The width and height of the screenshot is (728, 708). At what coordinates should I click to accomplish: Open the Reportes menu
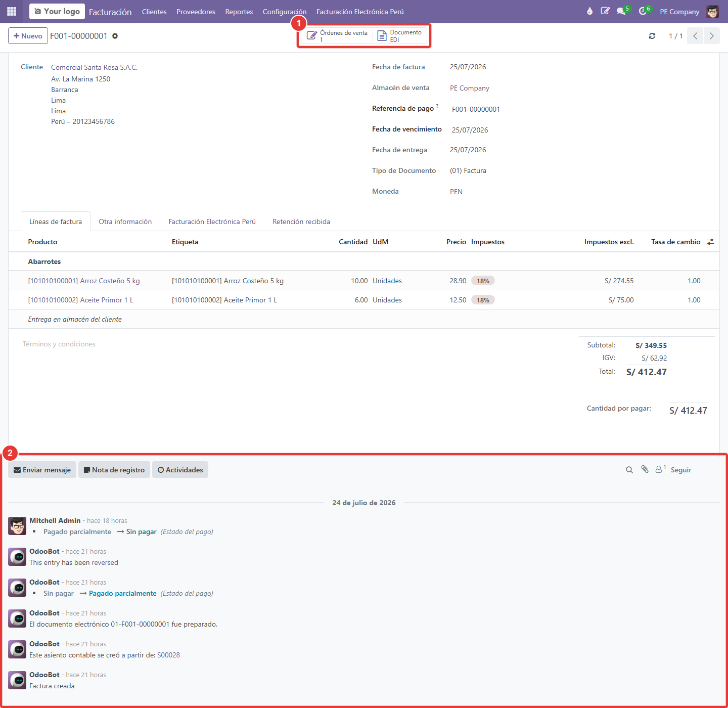pos(239,12)
